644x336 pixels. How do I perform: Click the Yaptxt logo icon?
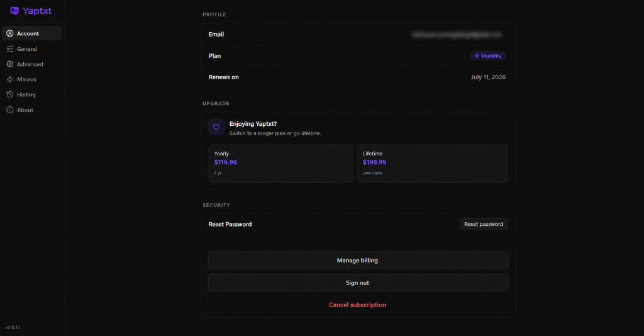click(14, 11)
